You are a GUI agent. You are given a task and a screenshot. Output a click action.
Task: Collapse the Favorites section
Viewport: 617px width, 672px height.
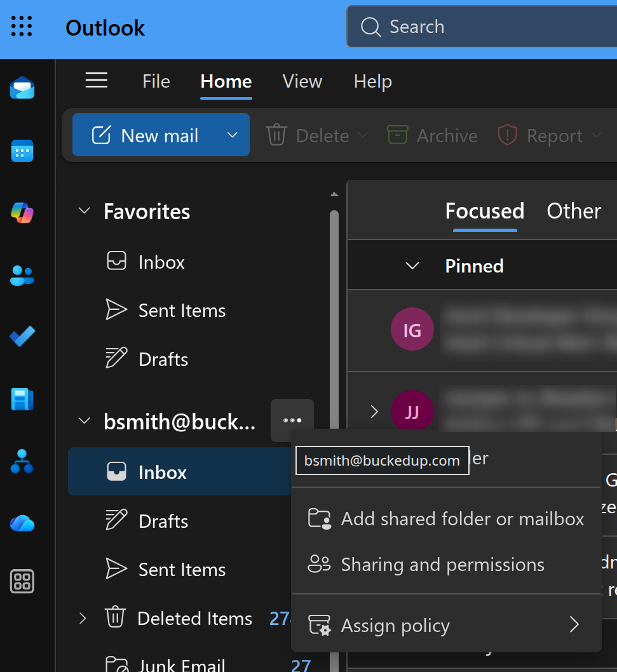pos(85,211)
